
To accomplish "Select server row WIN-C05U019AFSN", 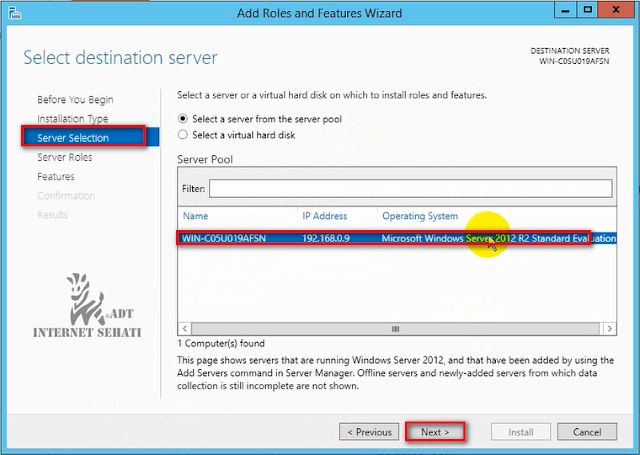I will pyautogui.click(x=397, y=238).
